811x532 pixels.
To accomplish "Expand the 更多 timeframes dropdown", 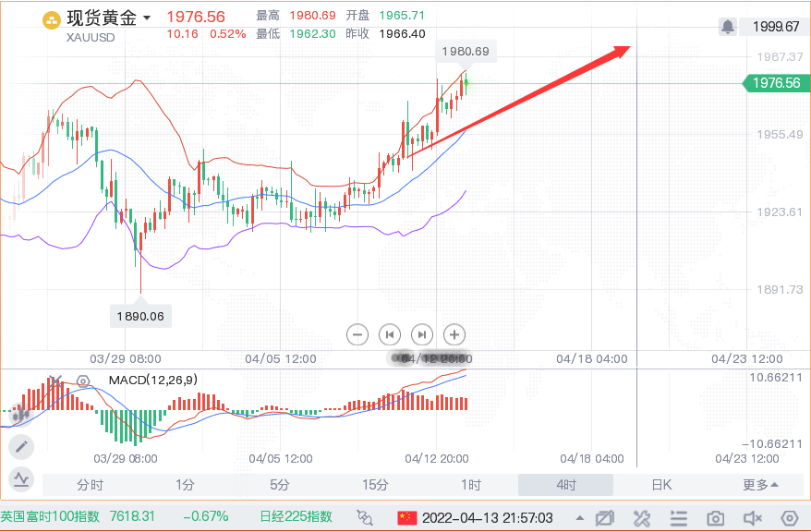I will (760, 485).
